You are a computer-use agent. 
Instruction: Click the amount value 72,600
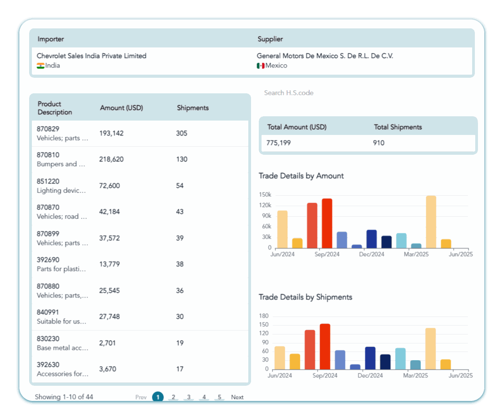[x=110, y=186]
